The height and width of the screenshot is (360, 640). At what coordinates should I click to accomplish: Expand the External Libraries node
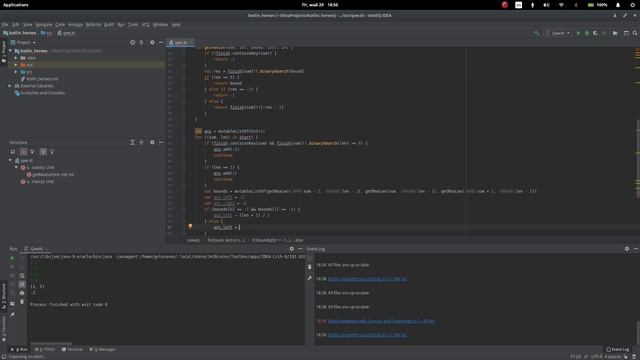tap(10, 86)
